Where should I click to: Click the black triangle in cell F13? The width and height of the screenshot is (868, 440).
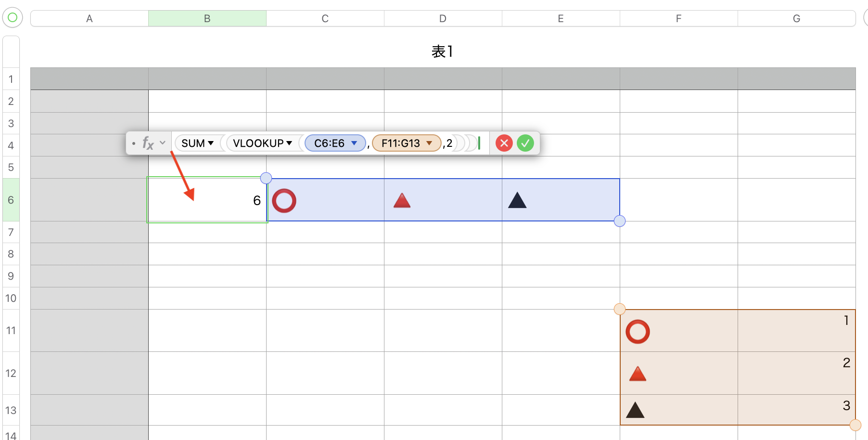[x=635, y=410]
